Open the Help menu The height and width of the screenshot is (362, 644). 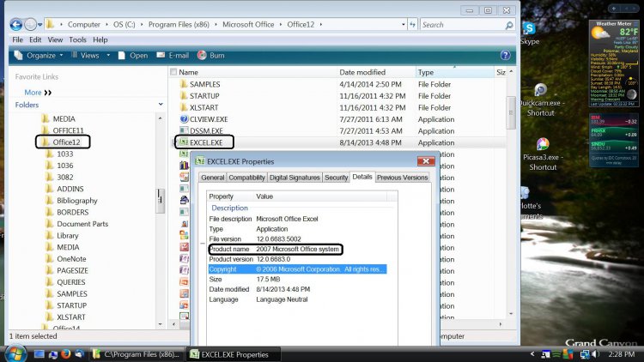point(100,39)
